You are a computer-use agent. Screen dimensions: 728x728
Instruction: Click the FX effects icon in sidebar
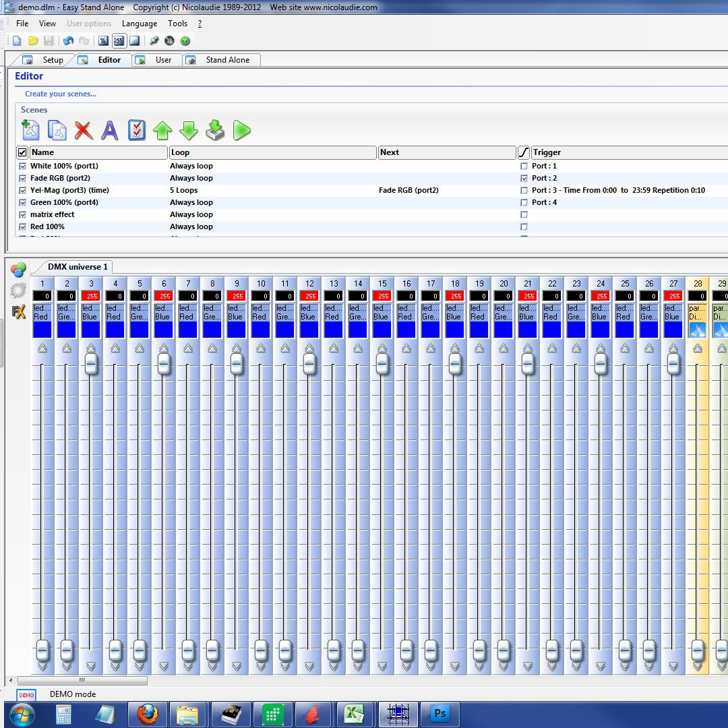pos(18,312)
